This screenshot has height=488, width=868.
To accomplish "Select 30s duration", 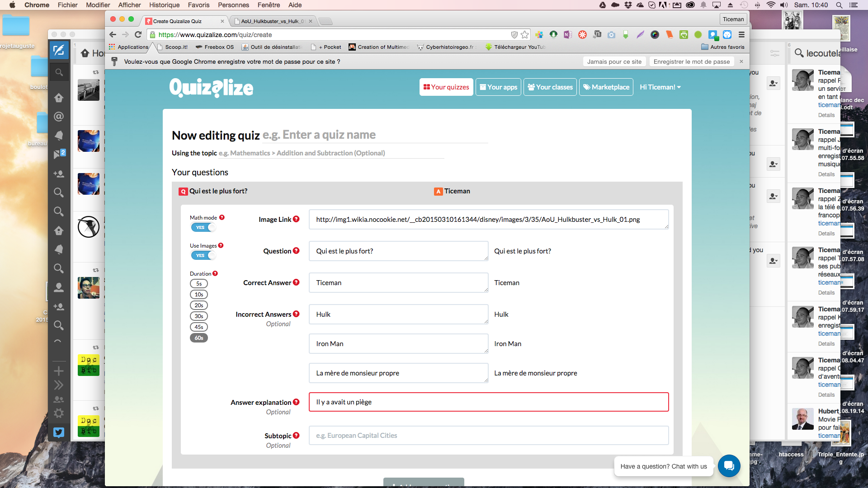I will (x=199, y=316).
